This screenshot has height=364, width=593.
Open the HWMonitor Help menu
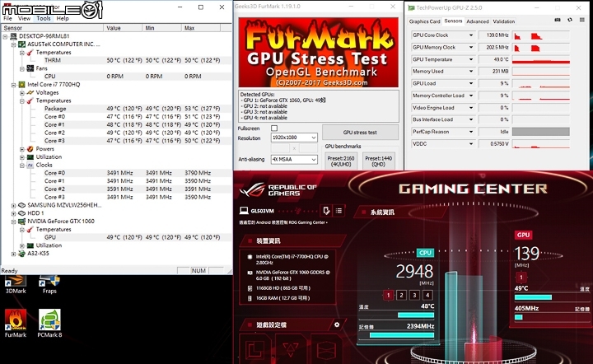pos(63,18)
